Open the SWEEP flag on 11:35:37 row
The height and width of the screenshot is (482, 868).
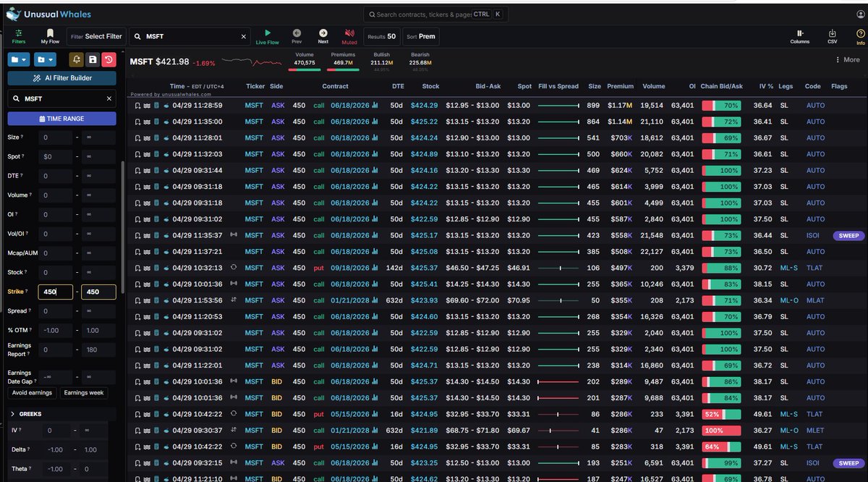(x=848, y=235)
